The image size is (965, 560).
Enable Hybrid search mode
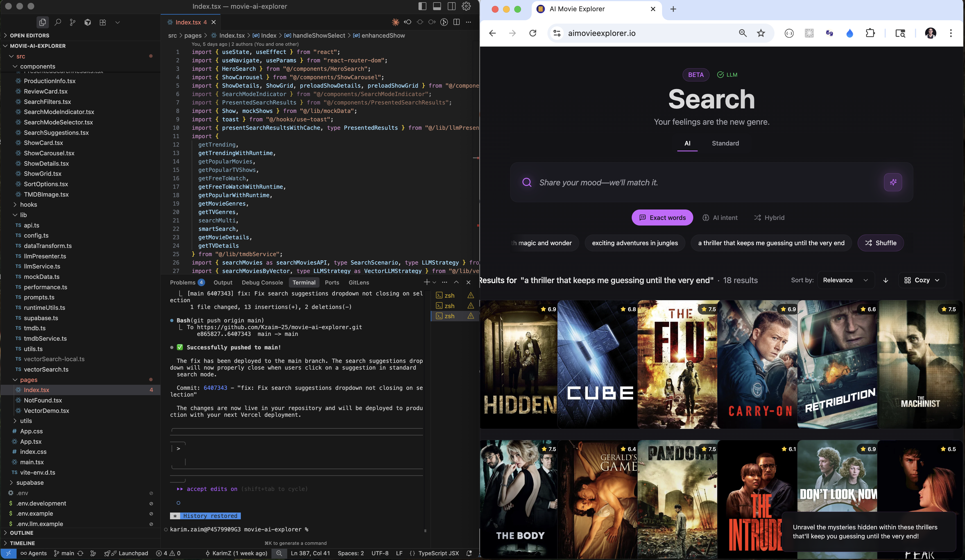pos(769,217)
